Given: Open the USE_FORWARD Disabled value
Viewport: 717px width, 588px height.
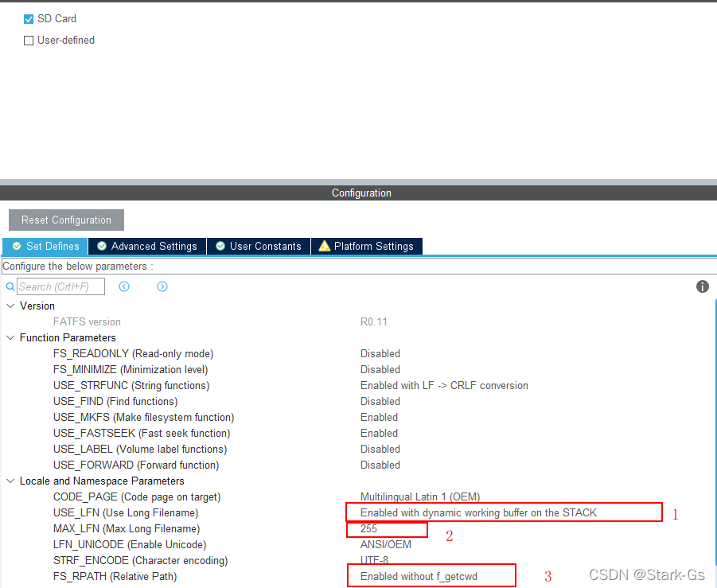Looking at the screenshot, I should point(380,465).
